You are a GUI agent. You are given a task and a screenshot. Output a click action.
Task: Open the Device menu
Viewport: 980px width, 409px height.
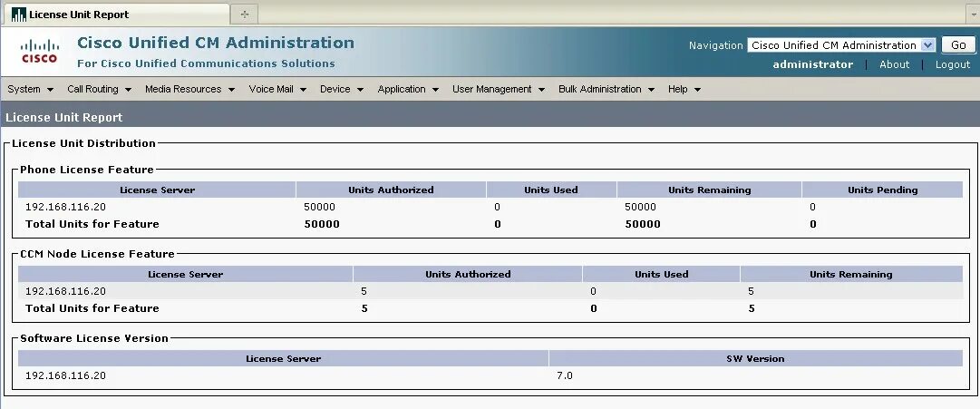tap(342, 90)
